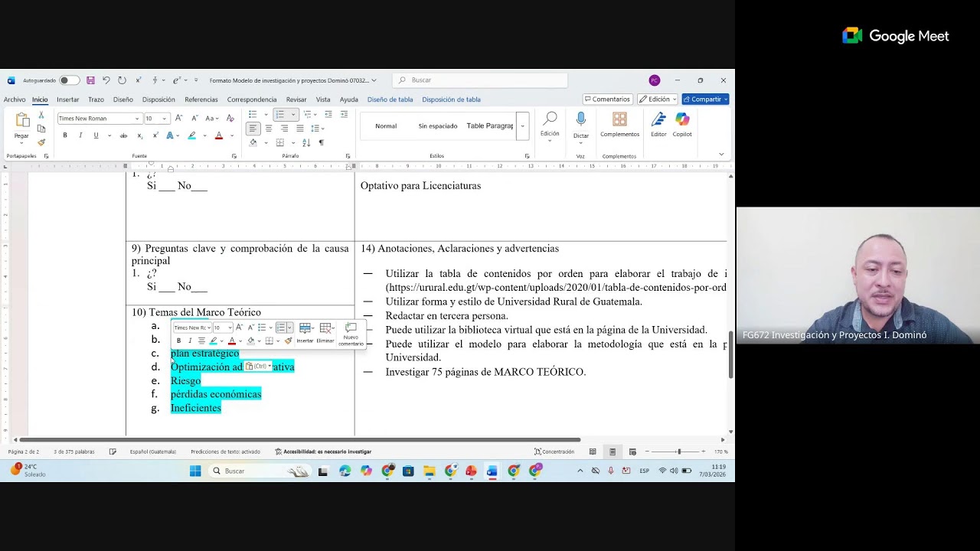Click the Buscar search box in Word
The image size is (980, 551).
click(480, 80)
